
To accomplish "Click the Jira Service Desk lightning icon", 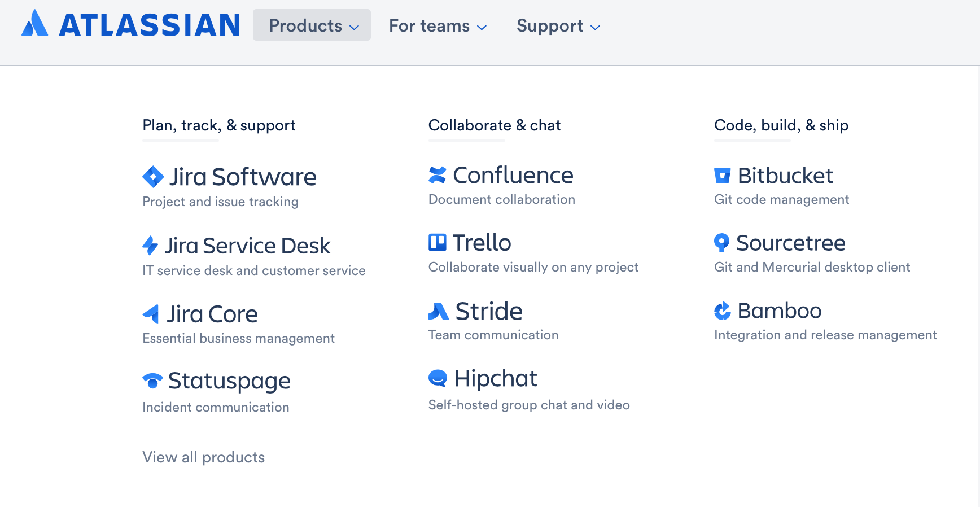I will coord(150,246).
